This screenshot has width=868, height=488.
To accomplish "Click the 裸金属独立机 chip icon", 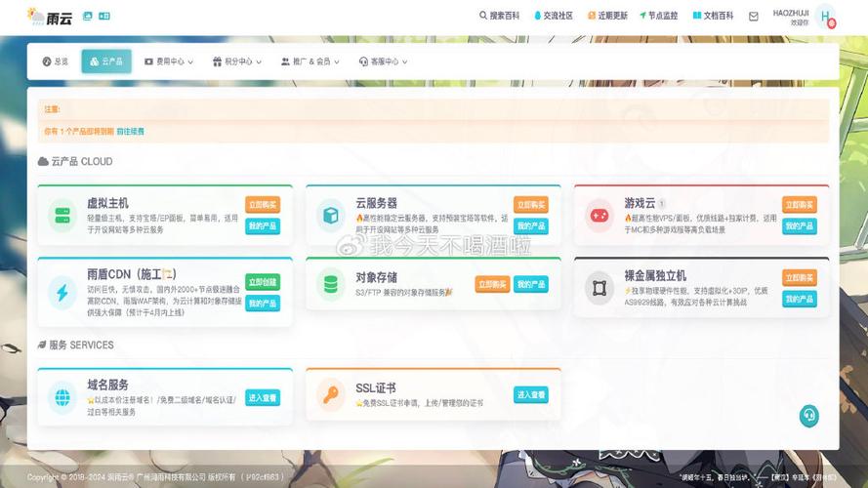I will (599, 288).
